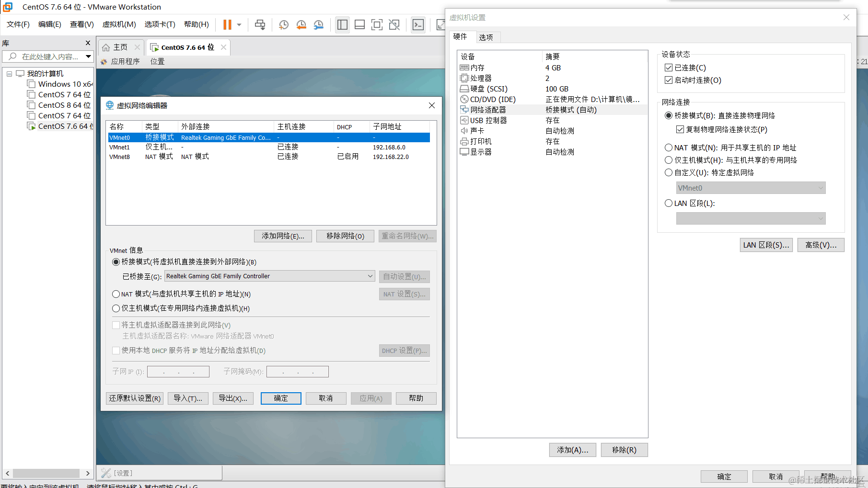The image size is (868, 488).
Task: Click the console view toolbar icon
Action: point(418,24)
